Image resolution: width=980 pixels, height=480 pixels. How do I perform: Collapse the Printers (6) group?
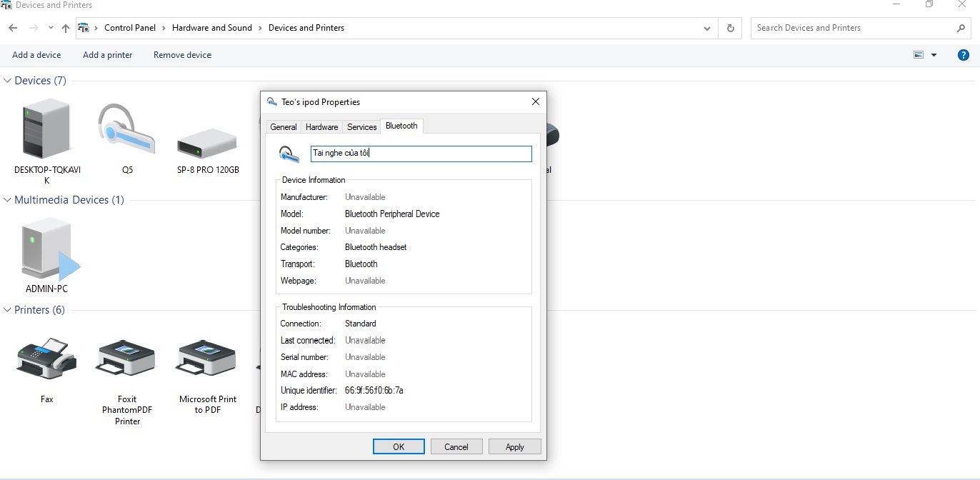(8, 310)
